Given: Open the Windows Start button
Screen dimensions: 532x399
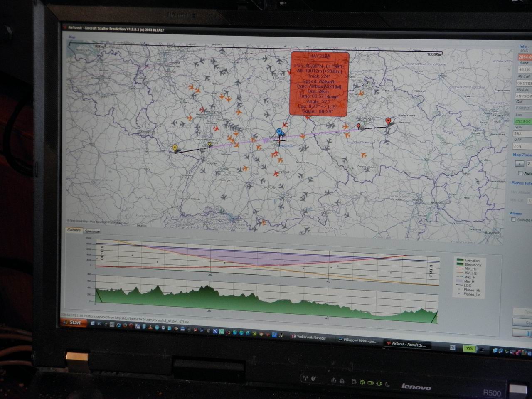Looking at the screenshot, I should pyautogui.click(x=74, y=322).
